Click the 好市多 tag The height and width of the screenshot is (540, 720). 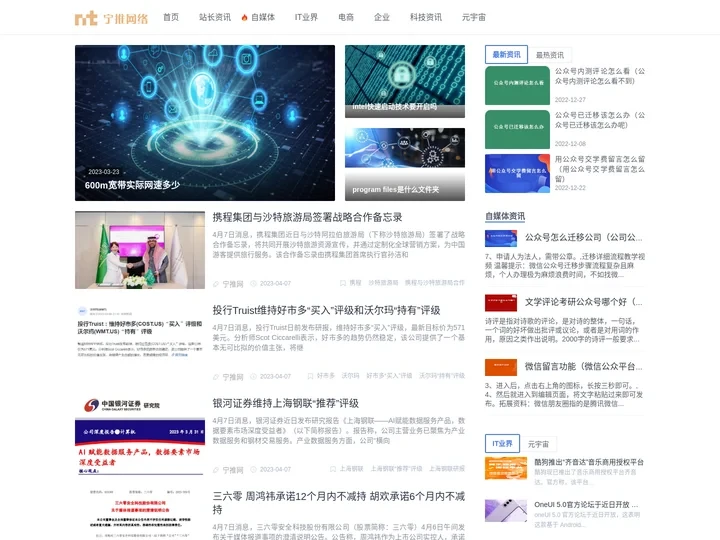(x=326, y=376)
